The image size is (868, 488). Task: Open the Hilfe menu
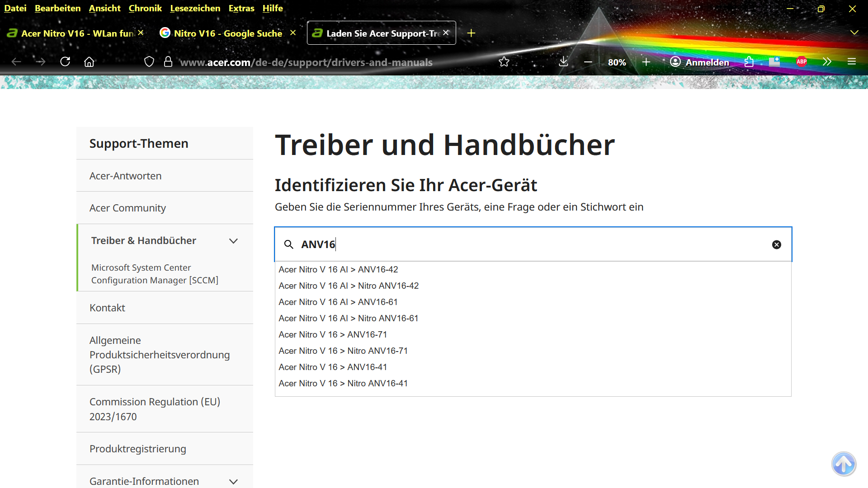[x=273, y=8]
